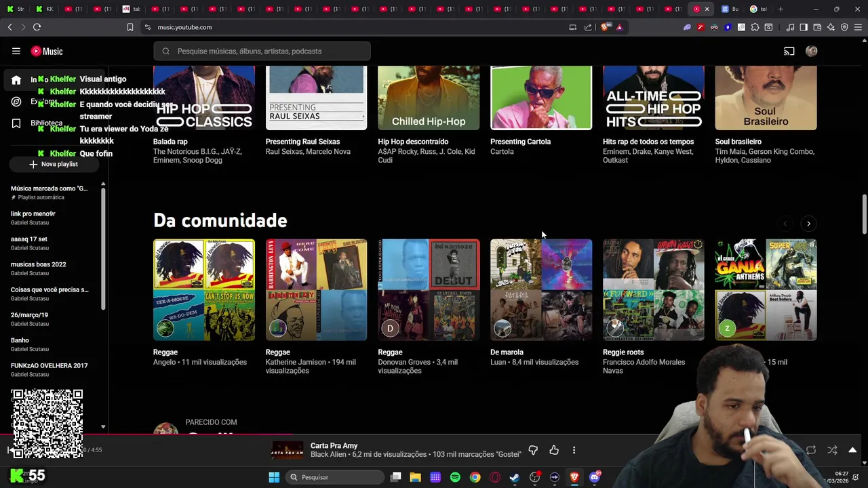Open Chilled Hip-Hop playlist thumbnail

pyautogui.click(x=429, y=98)
